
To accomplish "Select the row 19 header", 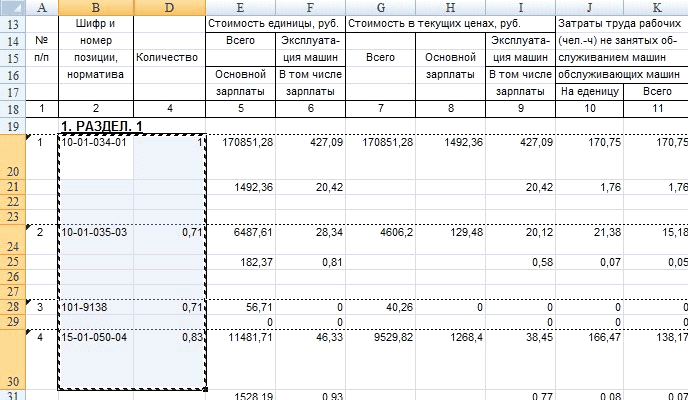I will 12,126.
